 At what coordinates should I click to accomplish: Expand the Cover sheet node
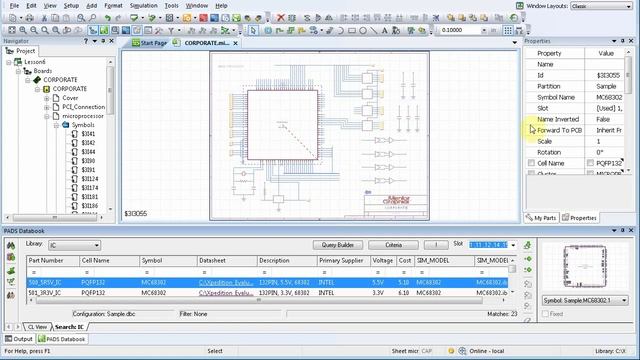pyautogui.click(x=47, y=98)
